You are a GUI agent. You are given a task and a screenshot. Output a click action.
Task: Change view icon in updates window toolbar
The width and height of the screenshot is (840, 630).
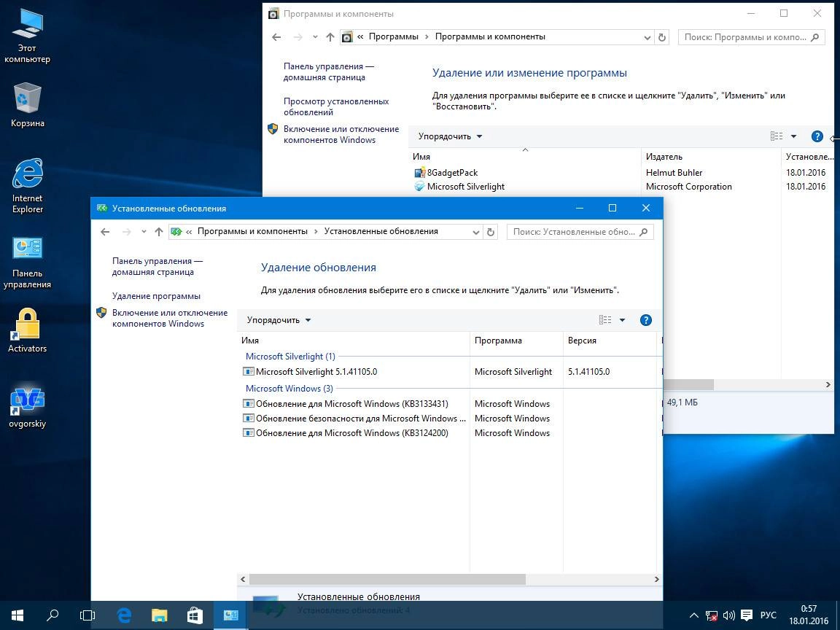604,320
